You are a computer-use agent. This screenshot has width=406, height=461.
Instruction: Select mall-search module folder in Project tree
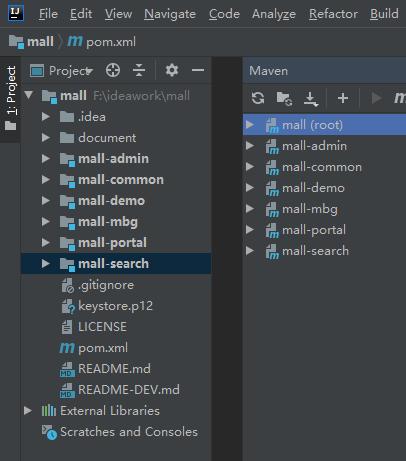point(116,264)
